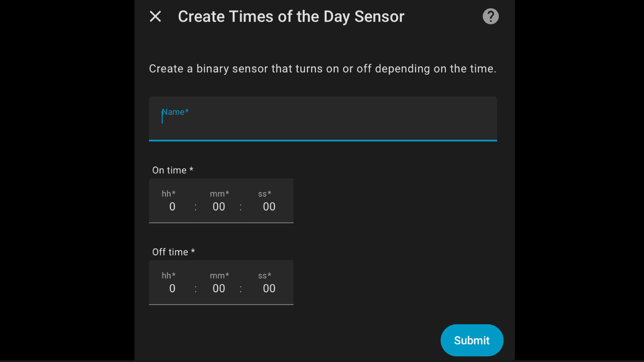Select the On time minutes value

(219, 207)
